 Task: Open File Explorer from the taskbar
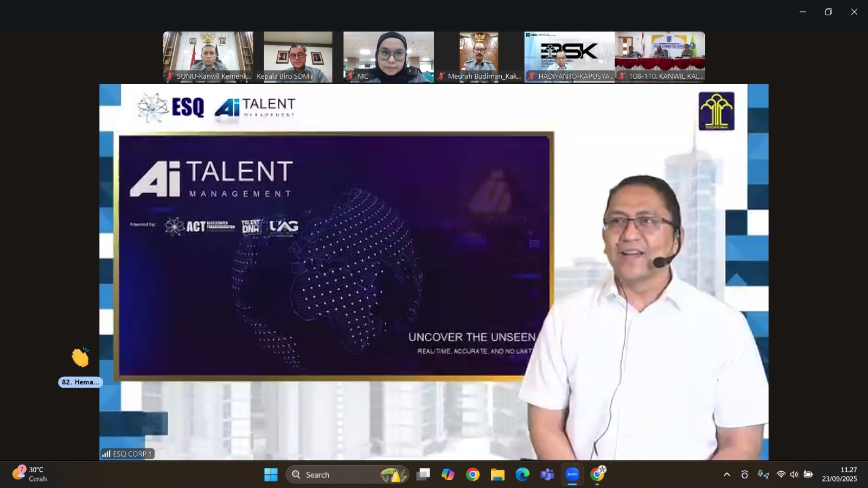(497, 475)
